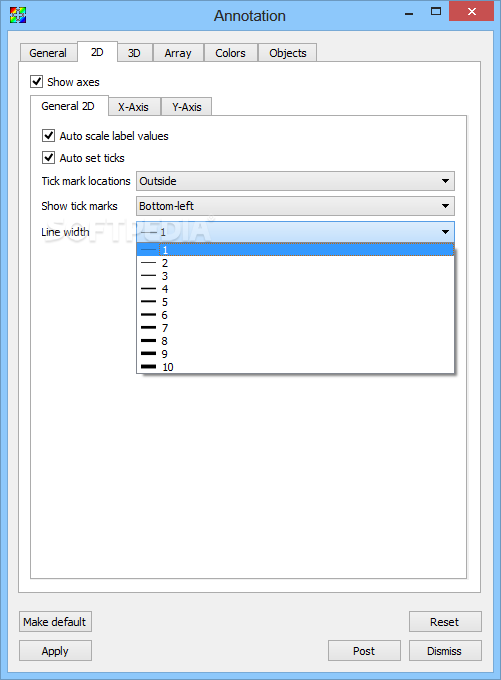Click the Post button

364,651
